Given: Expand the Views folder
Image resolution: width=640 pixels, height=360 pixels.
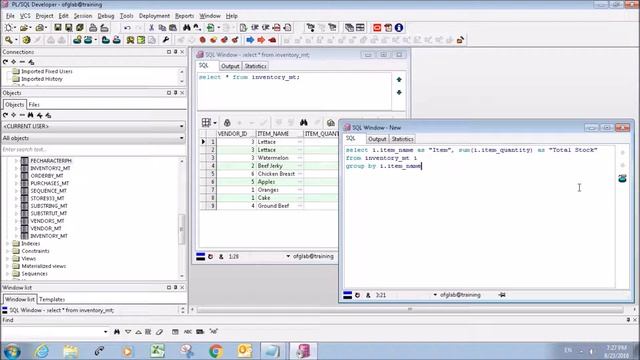Looking at the screenshot, I should point(7,259).
